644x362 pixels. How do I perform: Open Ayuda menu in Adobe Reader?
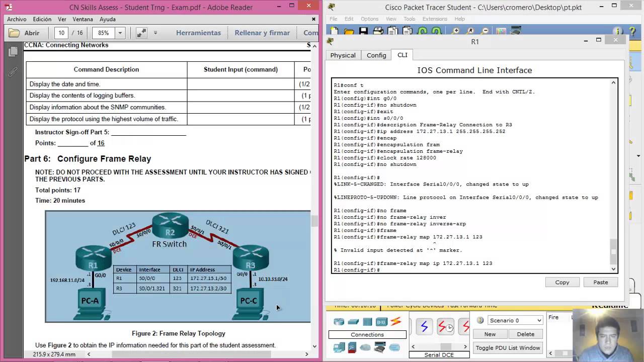[x=108, y=19]
